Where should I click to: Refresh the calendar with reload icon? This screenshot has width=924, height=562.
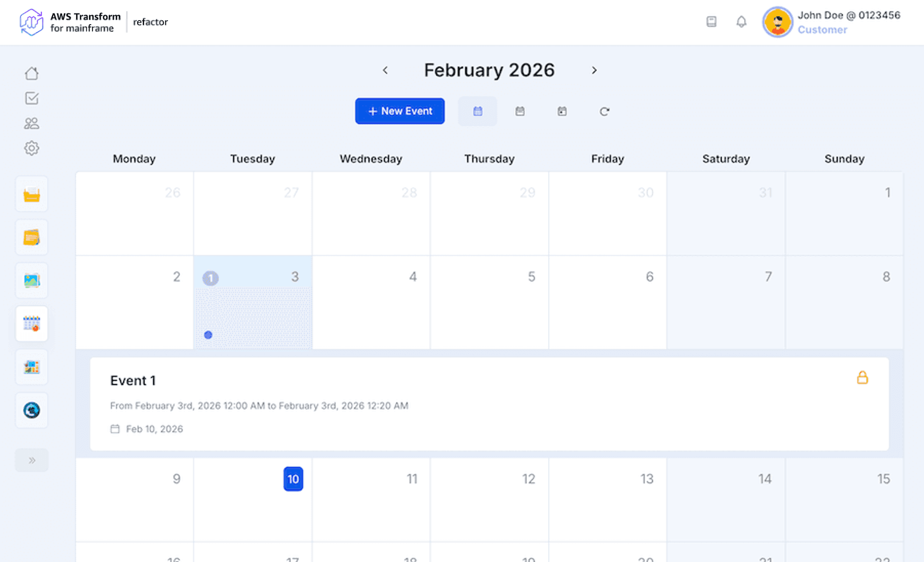tap(604, 111)
